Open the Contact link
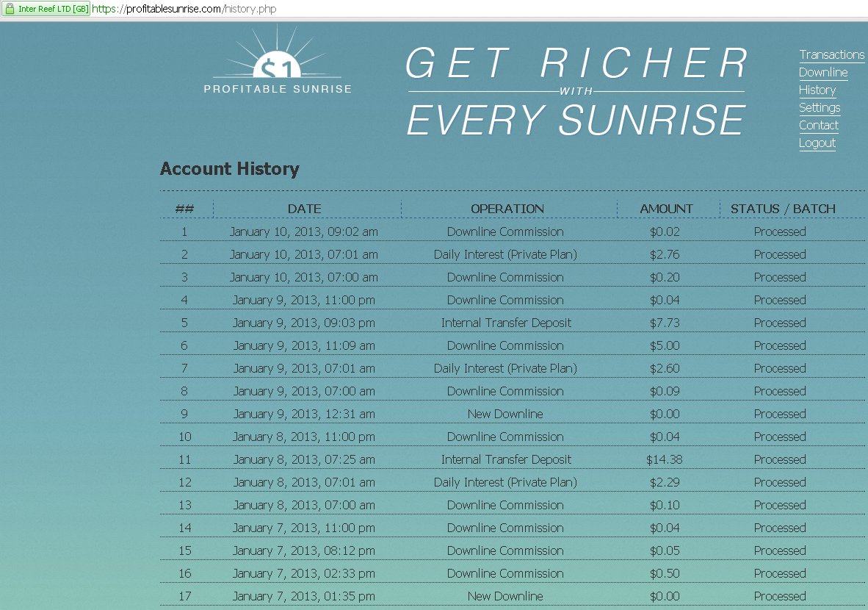Screen dimensions: 868x610 (x=818, y=125)
